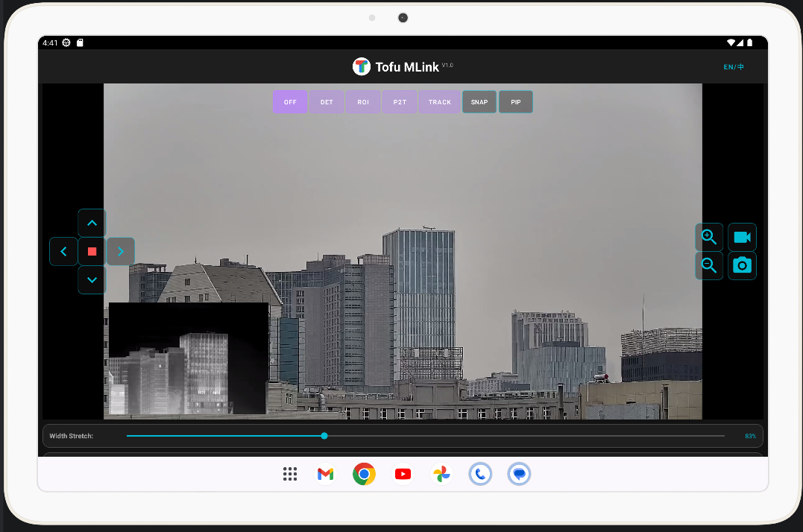Pan camera down with the down arrow
Viewport: 803px width, 532px height.
pos(92,280)
